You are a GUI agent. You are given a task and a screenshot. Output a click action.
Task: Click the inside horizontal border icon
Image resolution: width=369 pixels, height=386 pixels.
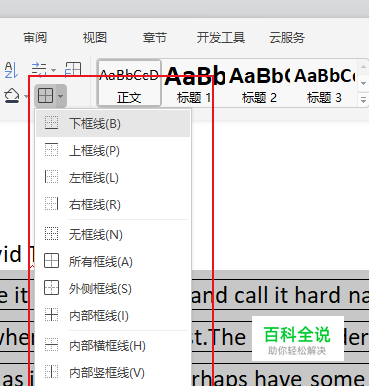click(x=51, y=345)
